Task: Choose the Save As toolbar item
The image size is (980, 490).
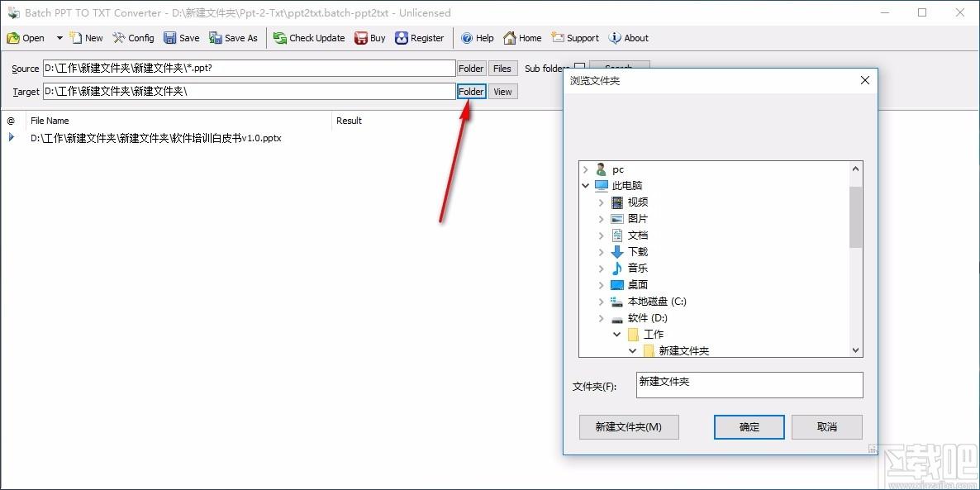Action: [x=234, y=38]
